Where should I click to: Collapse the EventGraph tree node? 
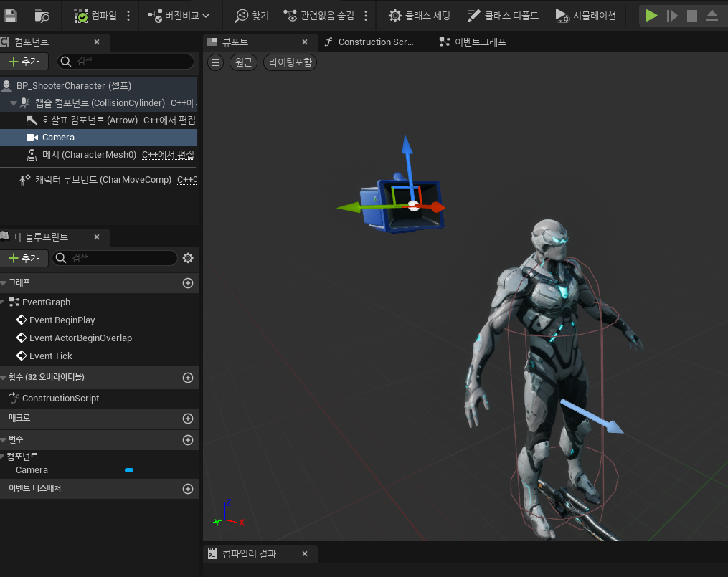coord(4,302)
